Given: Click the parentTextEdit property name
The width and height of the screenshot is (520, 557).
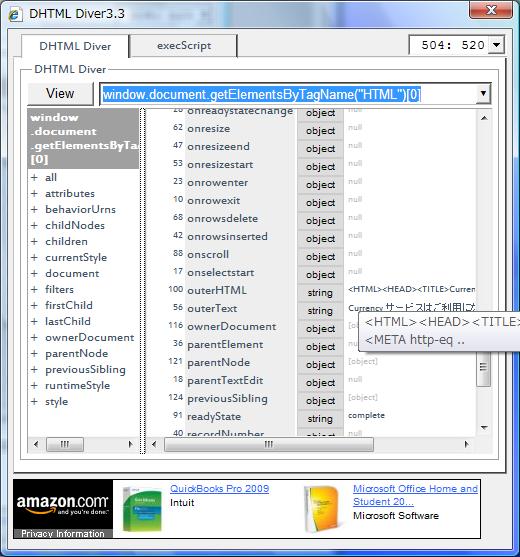Looking at the screenshot, I should click(x=225, y=380).
